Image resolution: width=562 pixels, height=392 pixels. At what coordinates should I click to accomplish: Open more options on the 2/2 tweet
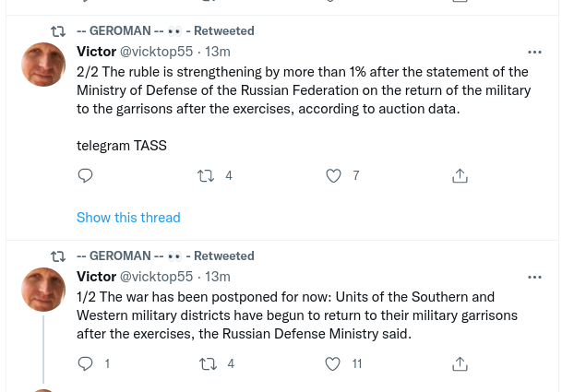[x=534, y=52]
